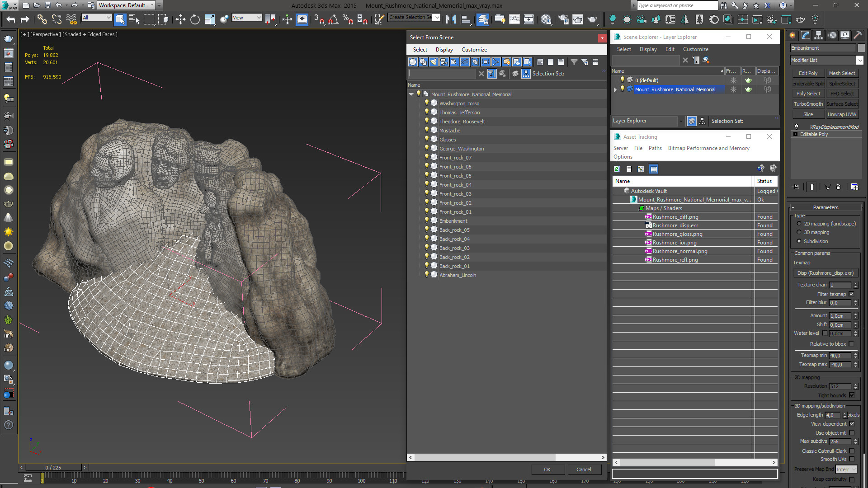Open the Customize menu in Select From Scene
Screen dimensions: 868x488
click(474, 50)
